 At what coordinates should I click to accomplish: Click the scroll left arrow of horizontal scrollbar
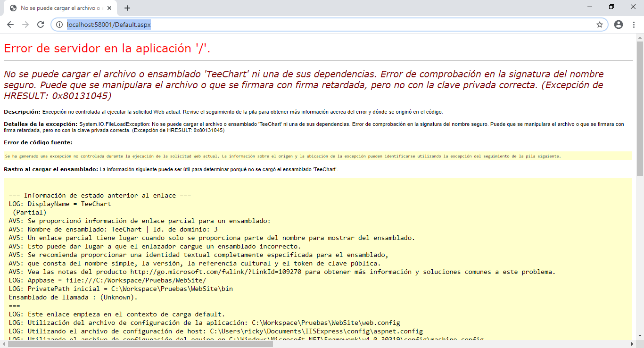pos(4,344)
